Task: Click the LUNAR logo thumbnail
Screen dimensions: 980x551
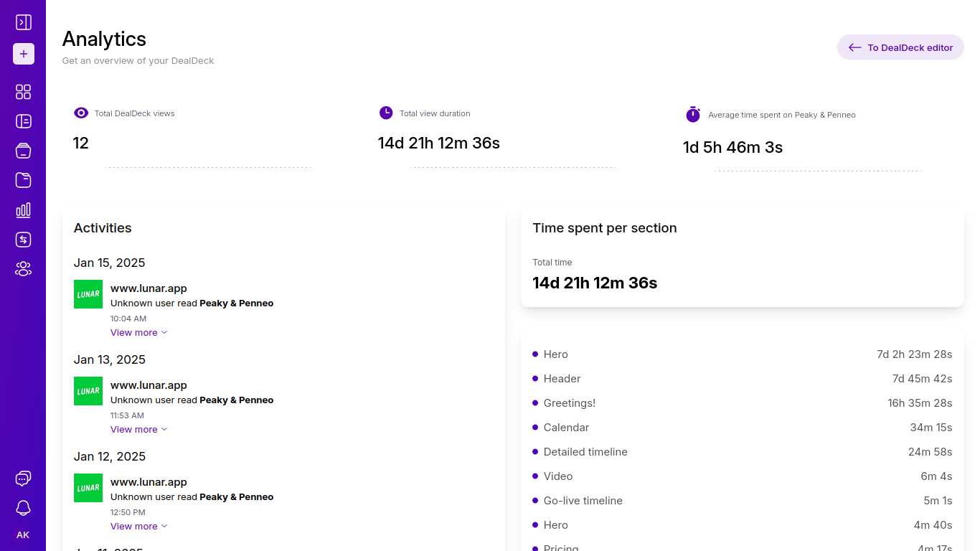Action: point(88,293)
